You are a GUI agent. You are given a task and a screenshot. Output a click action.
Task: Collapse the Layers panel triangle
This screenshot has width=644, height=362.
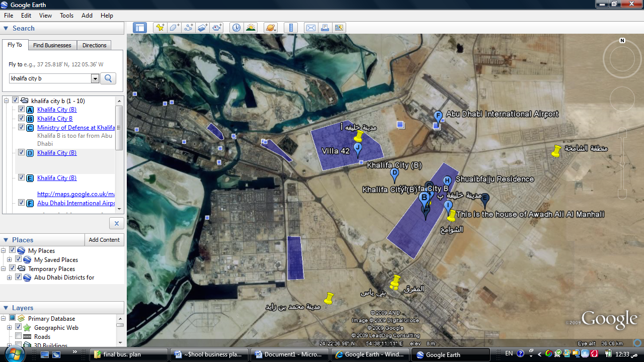6,308
